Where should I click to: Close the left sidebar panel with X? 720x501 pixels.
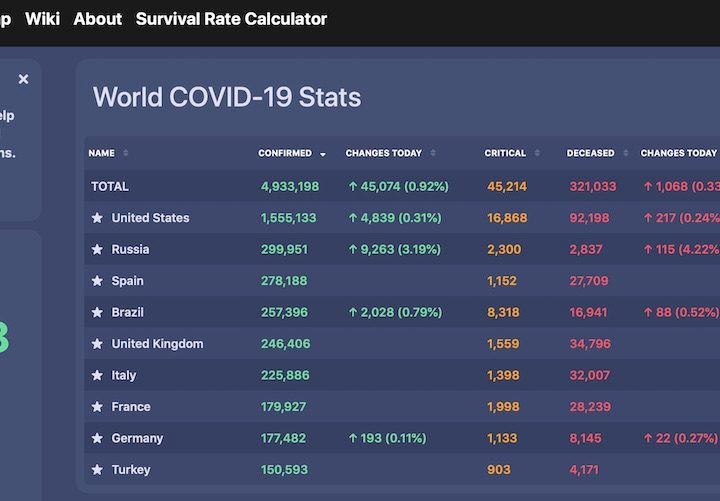[23, 79]
